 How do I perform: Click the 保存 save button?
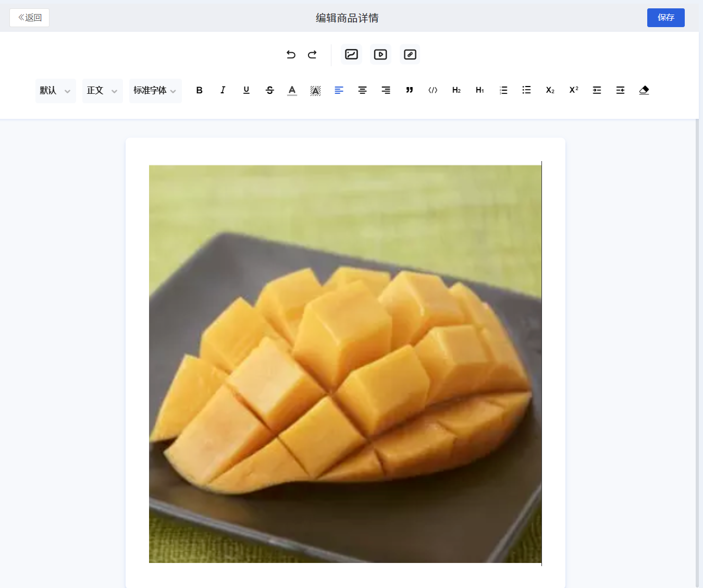click(666, 18)
